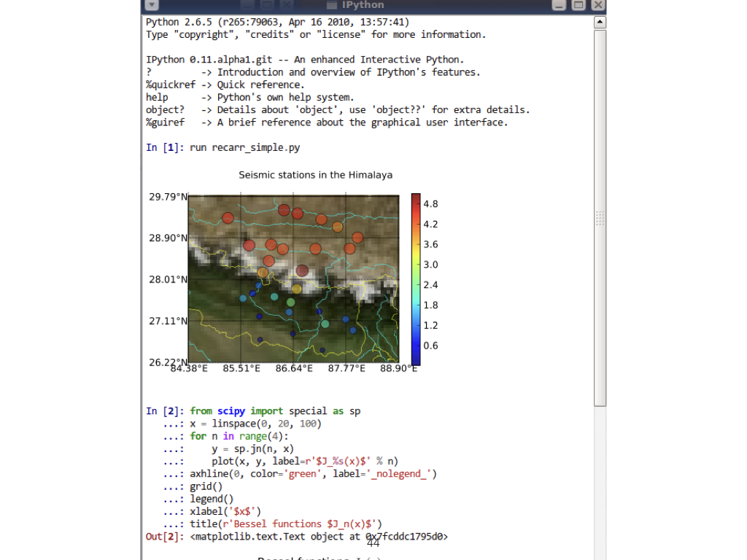Viewport: 747px width, 560px height.
Task: Click the small icon beside IPython title
Action: pos(332,5)
